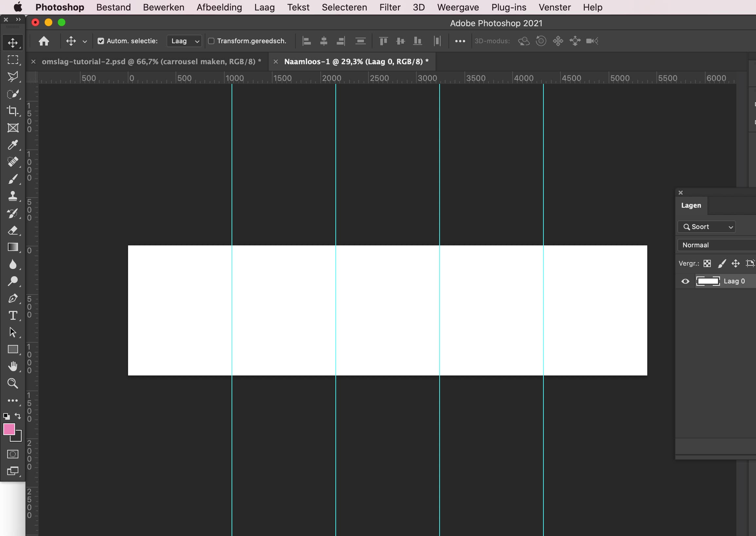Viewport: 756px width, 536px height.
Task: Click the pink foreground color swatch
Action: point(9,430)
